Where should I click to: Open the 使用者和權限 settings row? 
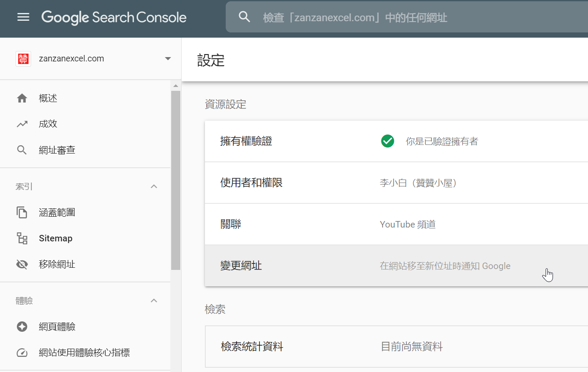[396, 183]
